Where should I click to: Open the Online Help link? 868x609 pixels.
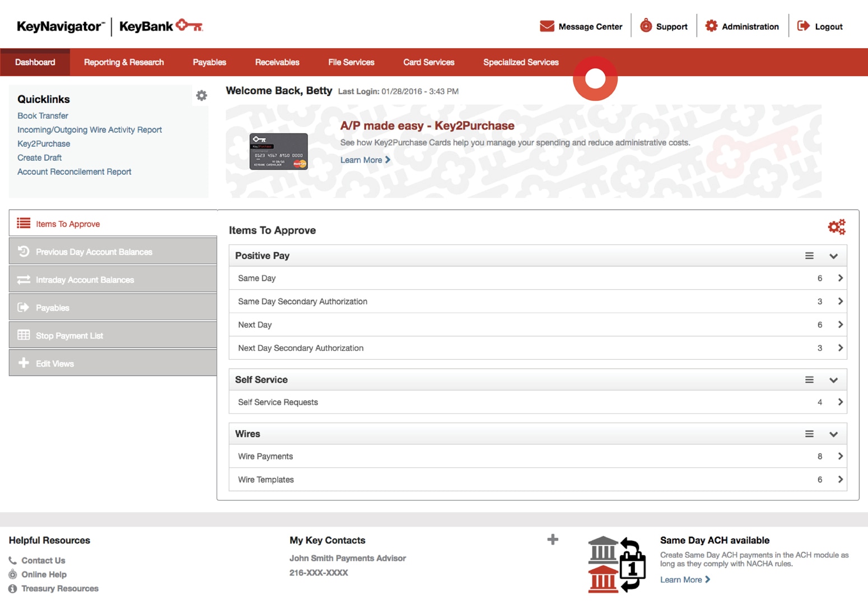click(x=44, y=574)
